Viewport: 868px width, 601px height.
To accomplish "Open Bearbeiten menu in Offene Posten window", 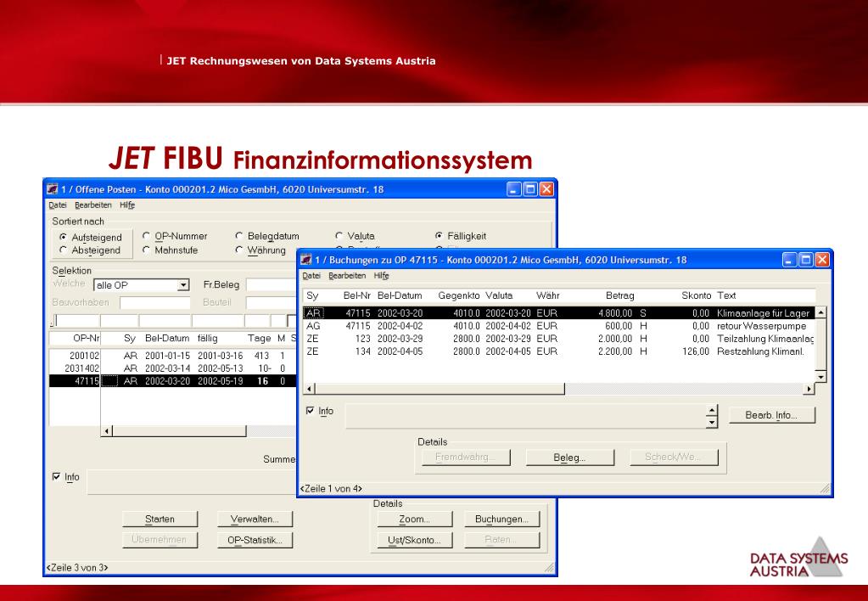I will coord(93,205).
